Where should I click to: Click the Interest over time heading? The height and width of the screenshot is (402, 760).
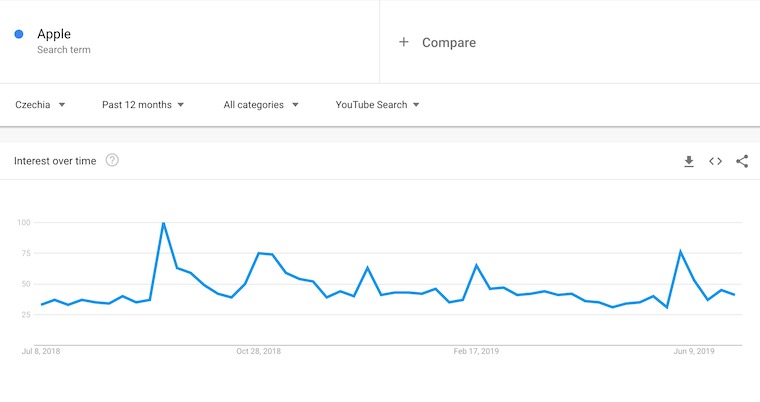[x=55, y=161]
